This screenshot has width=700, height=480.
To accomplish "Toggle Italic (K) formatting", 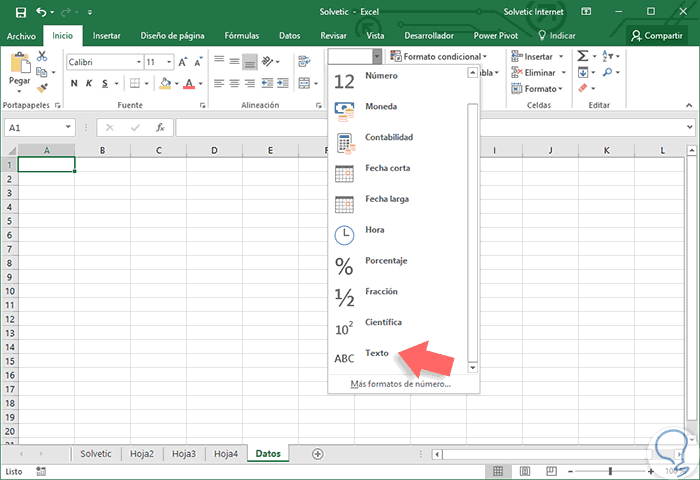I will (x=89, y=84).
